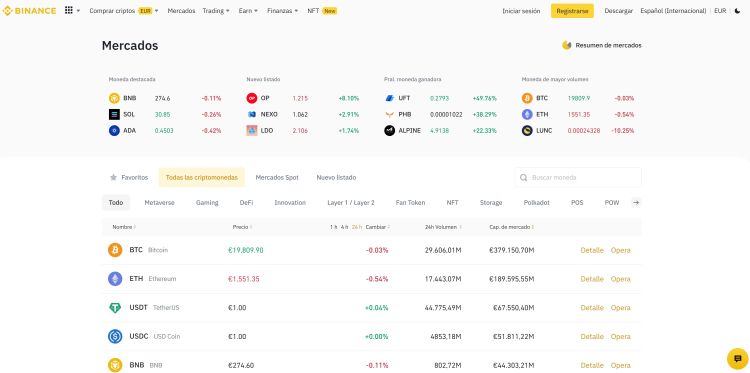Select the Fan Token category filter

410,203
